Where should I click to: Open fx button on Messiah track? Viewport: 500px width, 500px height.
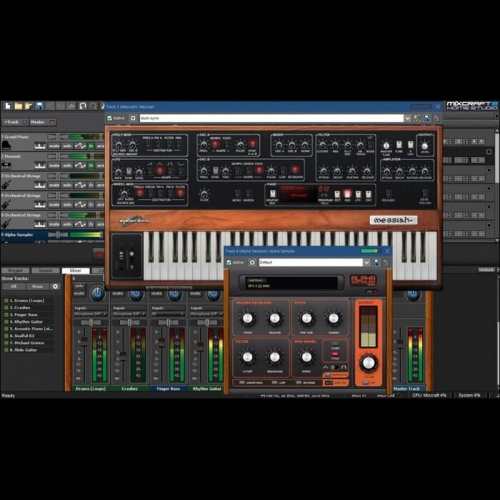pos(91,165)
